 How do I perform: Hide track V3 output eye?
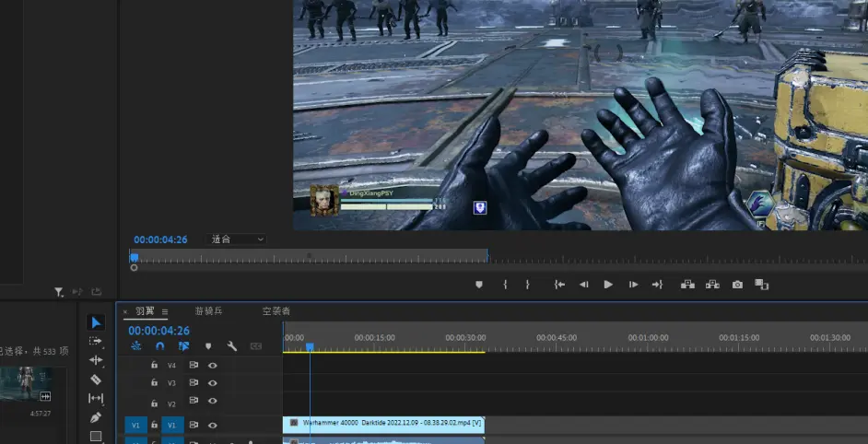click(213, 383)
